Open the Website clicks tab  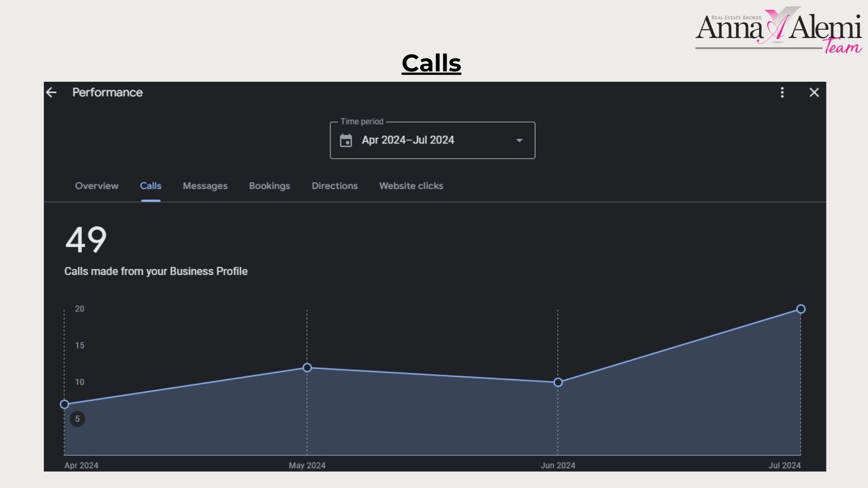click(411, 186)
